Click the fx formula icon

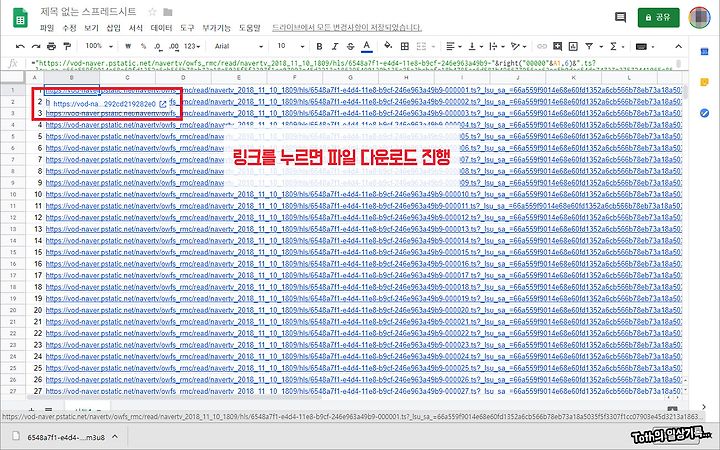pos(13,64)
